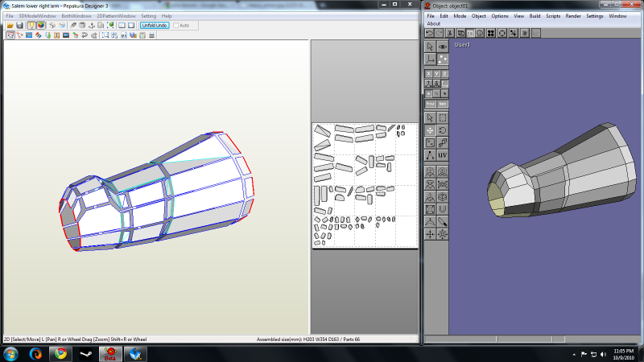Click the green cube with blue dots icon
The height and width of the screenshot is (362, 644).
click(x=110, y=26)
